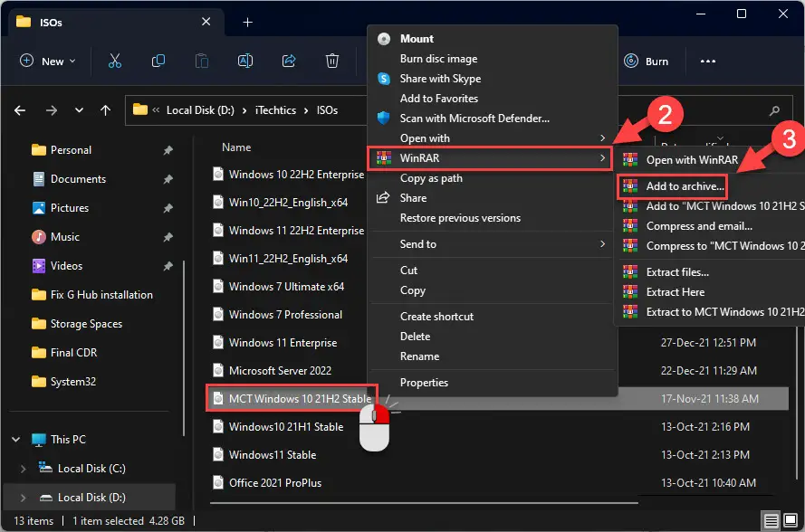This screenshot has width=805, height=532.
Task: Click Extract files...
Action: 711,272
